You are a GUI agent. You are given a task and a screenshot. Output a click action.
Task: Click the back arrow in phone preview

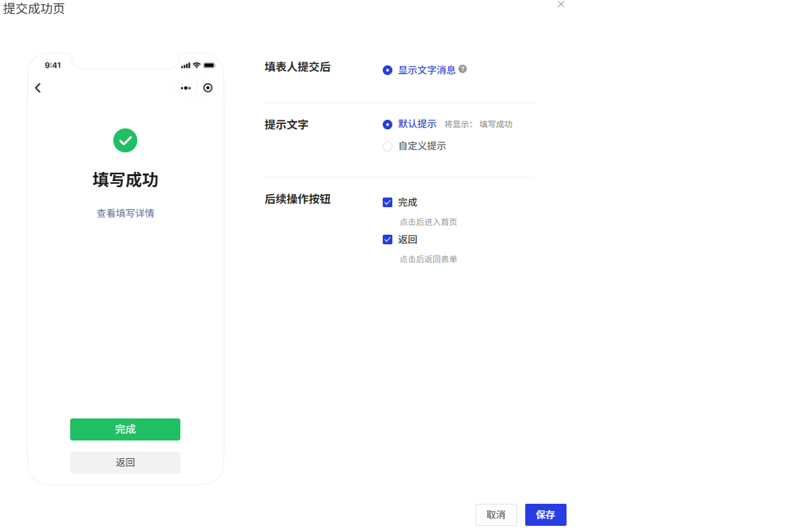pos(38,87)
